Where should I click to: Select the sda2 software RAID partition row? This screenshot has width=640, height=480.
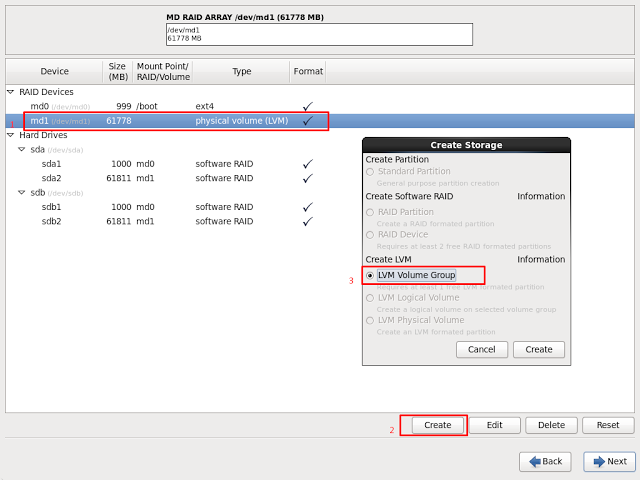[x=150, y=178]
